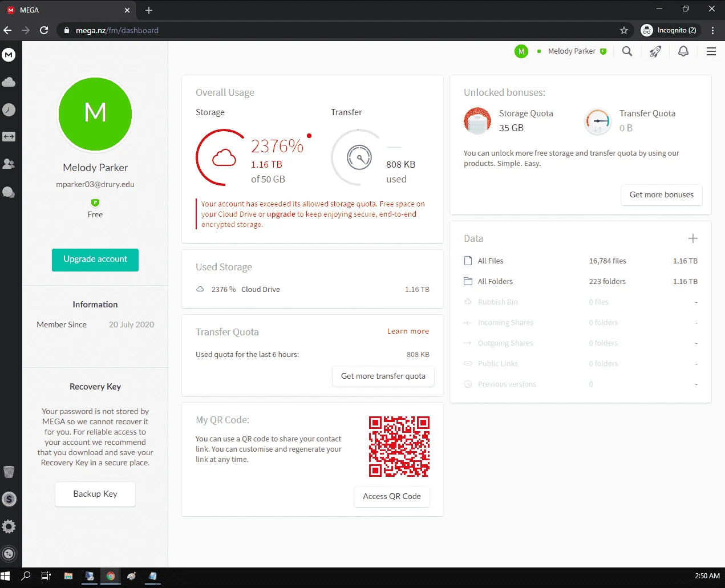
Task: Click the Upgrade account button
Action: click(x=95, y=259)
